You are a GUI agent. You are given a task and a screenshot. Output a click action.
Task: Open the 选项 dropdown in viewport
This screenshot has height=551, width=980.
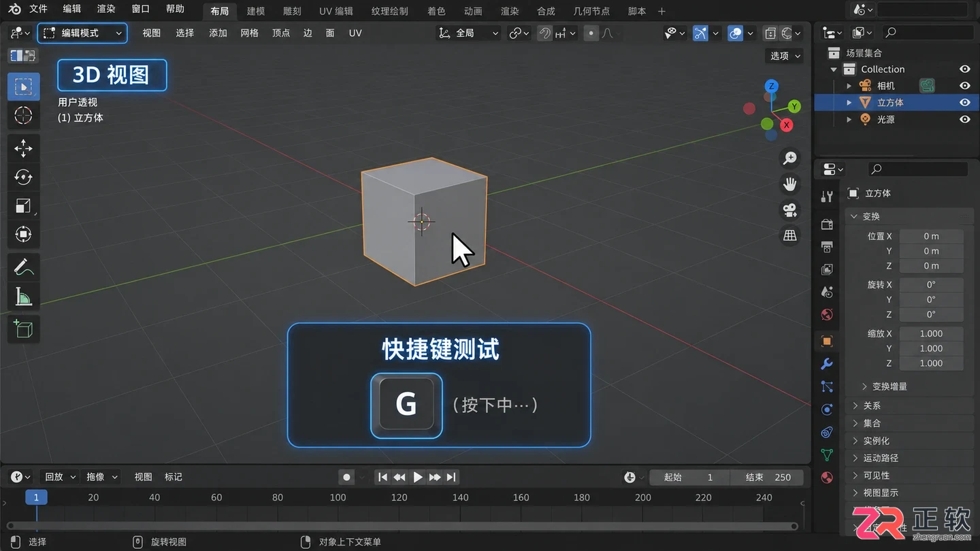click(785, 56)
